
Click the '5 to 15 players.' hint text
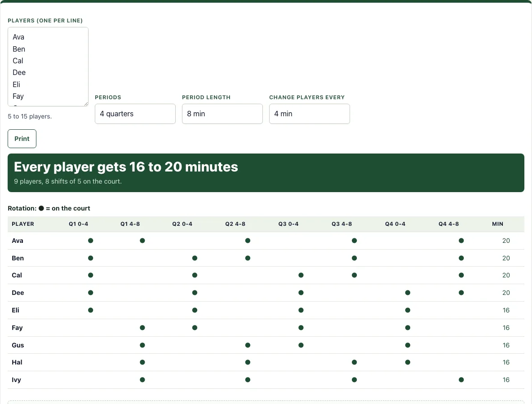pos(30,116)
